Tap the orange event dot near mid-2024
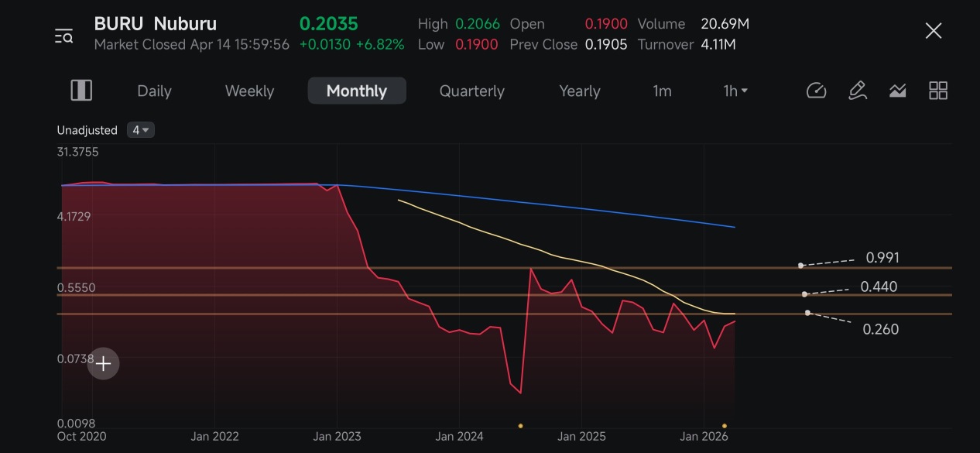Viewport: 980px width, 453px height. click(520, 425)
